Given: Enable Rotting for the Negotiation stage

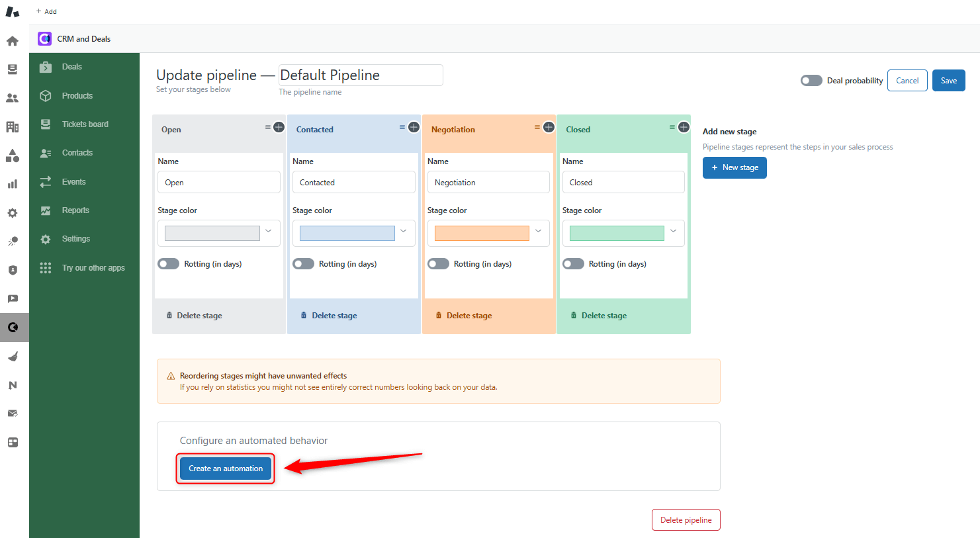Looking at the screenshot, I should pos(438,263).
